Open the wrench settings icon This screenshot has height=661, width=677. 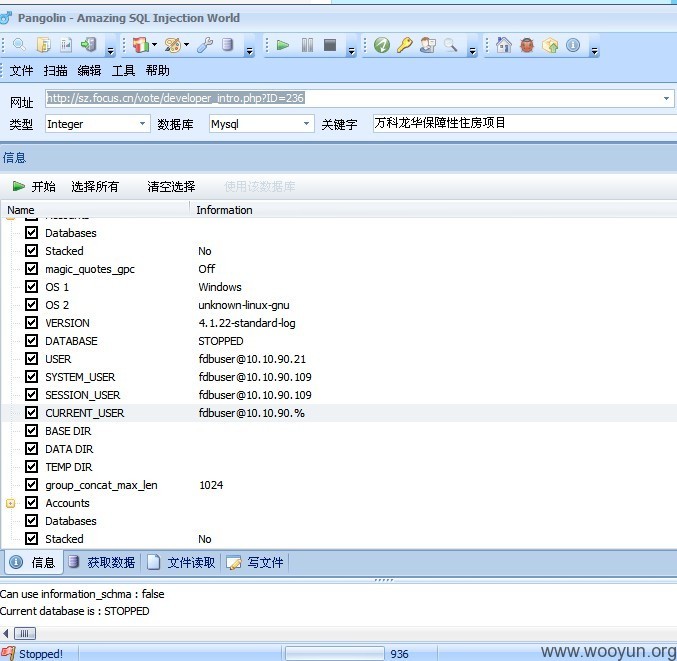click(205, 45)
